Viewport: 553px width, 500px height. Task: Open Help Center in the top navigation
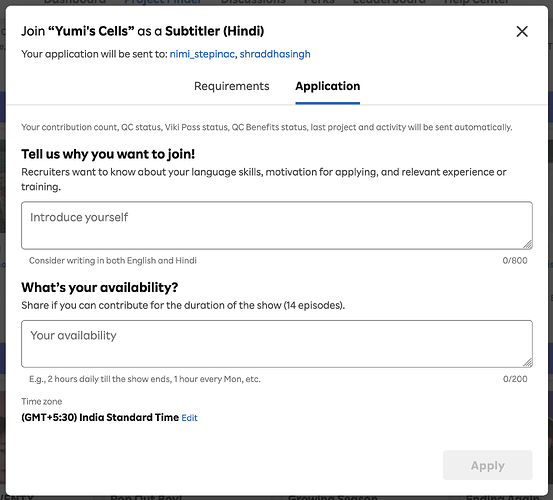point(476,2)
